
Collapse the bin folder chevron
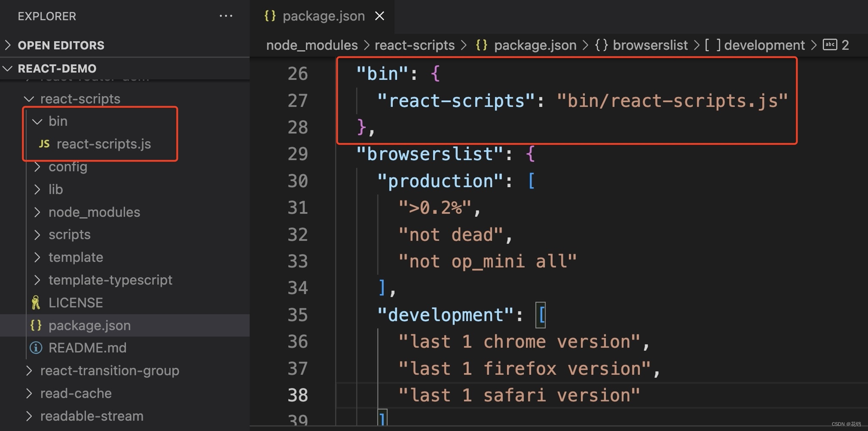(37, 121)
